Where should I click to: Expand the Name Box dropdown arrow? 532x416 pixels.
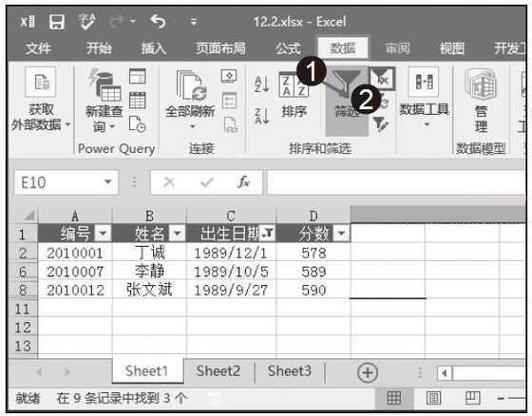(x=108, y=181)
